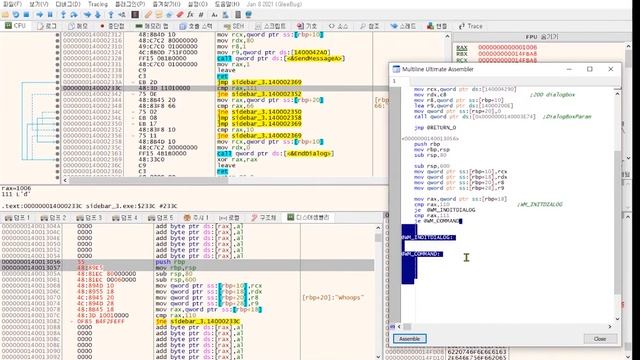Switch to the 중단점 Breakpoints tab
This screenshot has width=640, height=360.
(x=112, y=26)
